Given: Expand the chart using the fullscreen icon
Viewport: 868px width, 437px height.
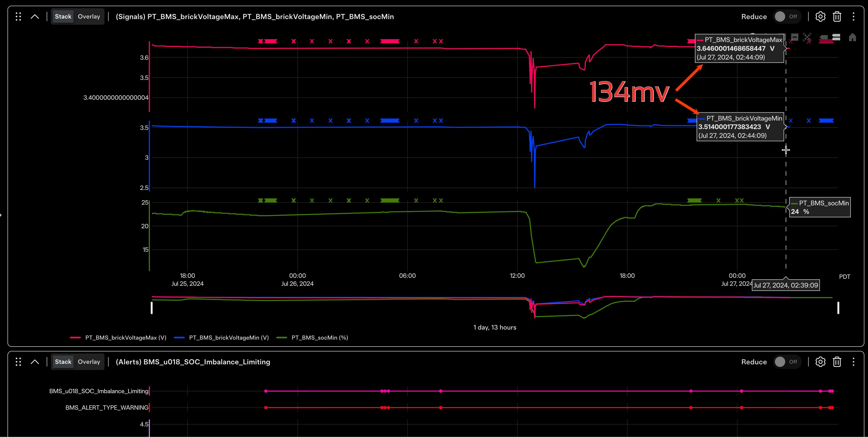Looking at the screenshot, I should (807, 37).
